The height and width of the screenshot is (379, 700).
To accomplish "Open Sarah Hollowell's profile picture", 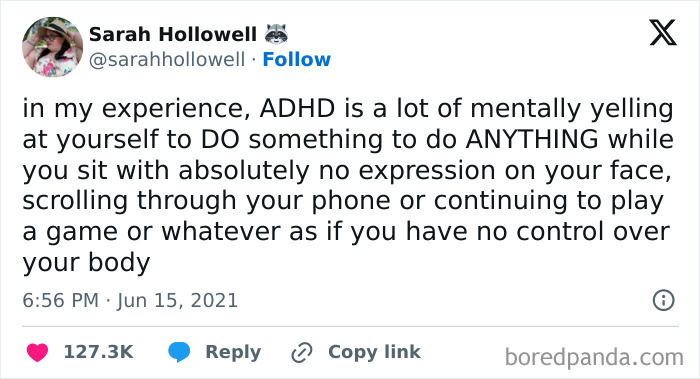I will click(x=52, y=47).
